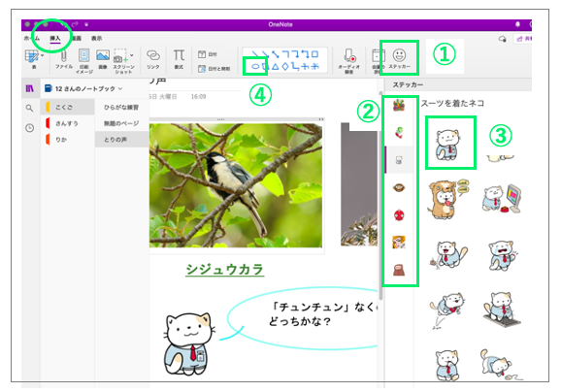Image resolution: width=561 pixels, height=392 pixels.
Task: Open recent notes clock icon
Action: 30,128
